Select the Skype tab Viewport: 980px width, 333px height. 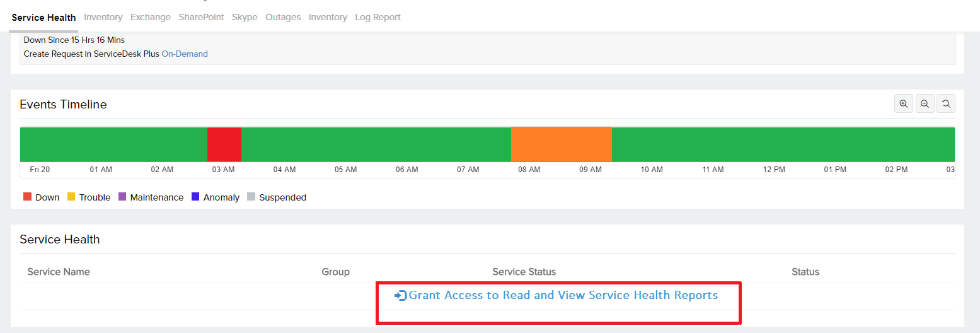(x=245, y=18)
